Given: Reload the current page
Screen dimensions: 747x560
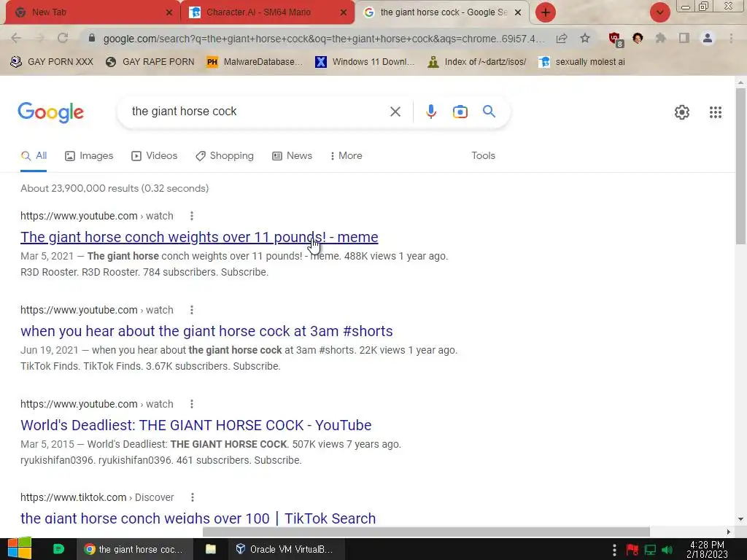Looking at the screenshot, I should (63, 38).
